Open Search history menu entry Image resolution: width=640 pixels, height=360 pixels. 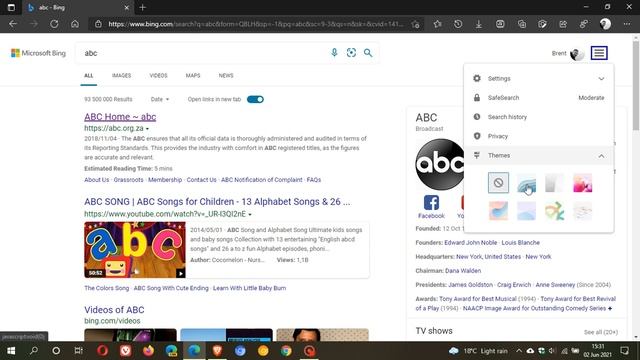click(x=539, y=117)
